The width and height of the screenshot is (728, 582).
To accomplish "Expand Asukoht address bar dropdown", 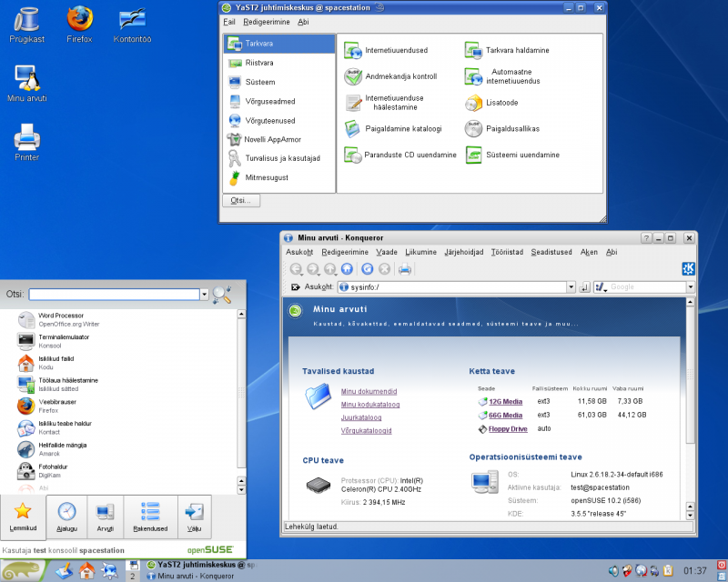I will click(571, 287).
